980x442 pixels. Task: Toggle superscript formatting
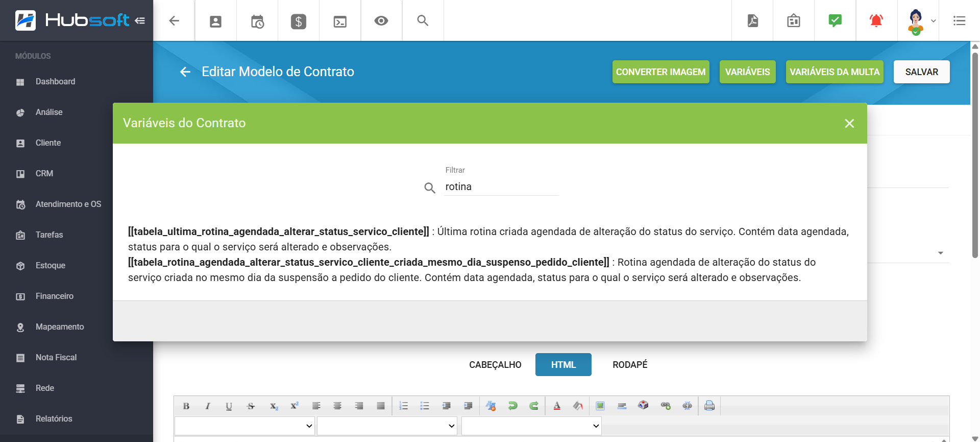click(295, 406)
